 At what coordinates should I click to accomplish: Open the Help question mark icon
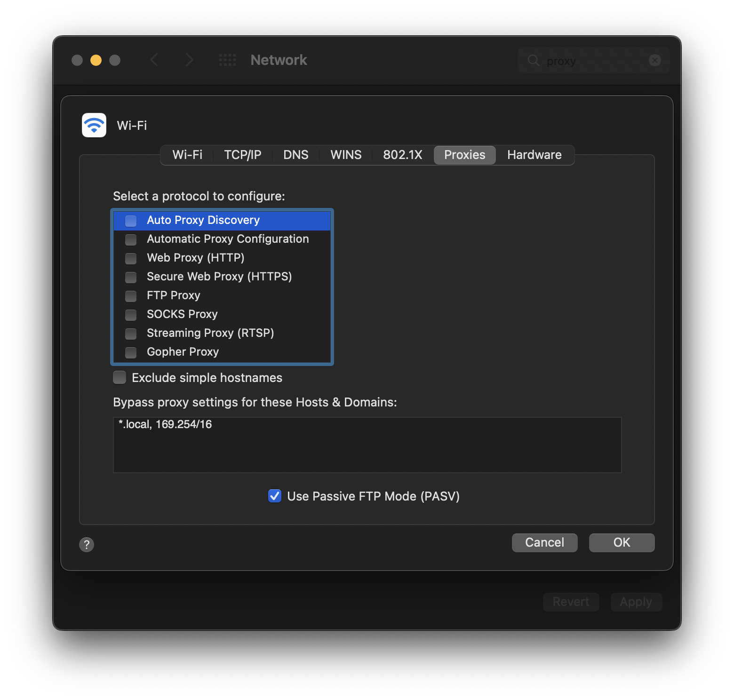[87, 544]
